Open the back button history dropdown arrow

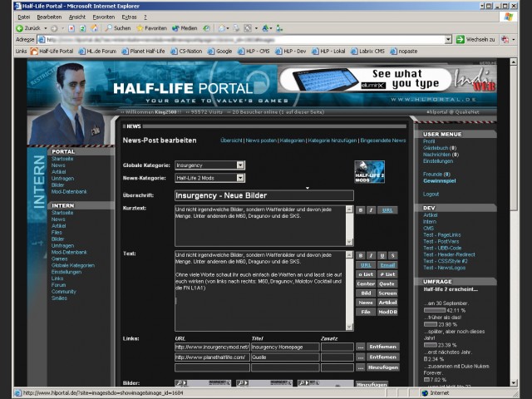point(46,28)
